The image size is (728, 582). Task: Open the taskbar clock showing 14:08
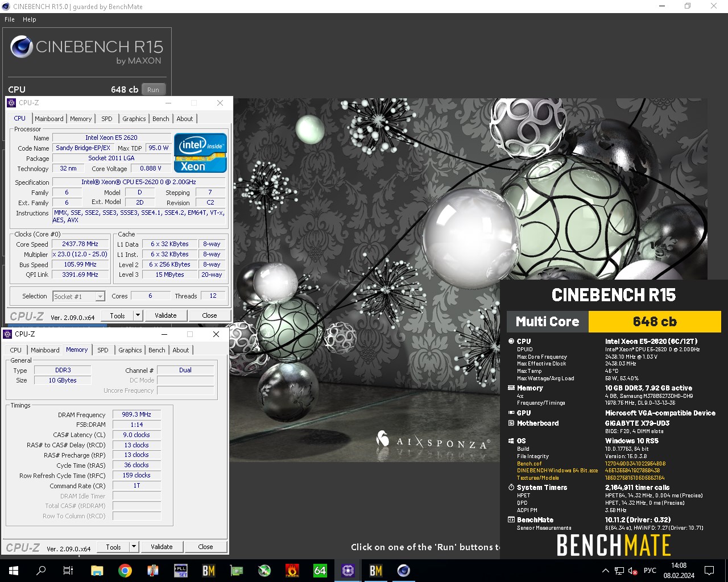679,571
